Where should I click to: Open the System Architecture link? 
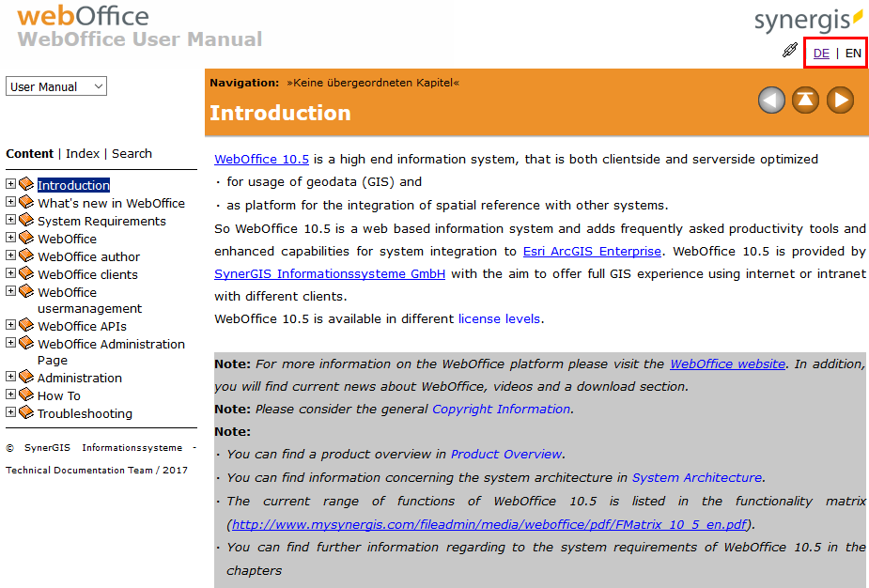tap(697, 477)
